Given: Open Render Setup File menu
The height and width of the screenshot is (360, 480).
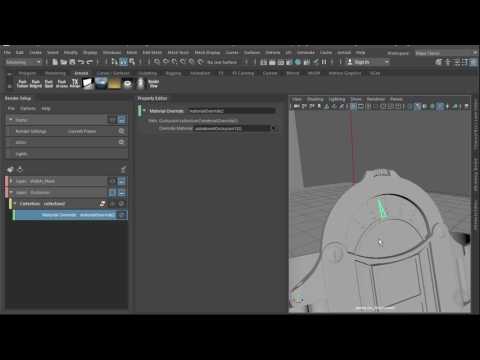Looking at the screenshot, I should click(x=11, y=109).
